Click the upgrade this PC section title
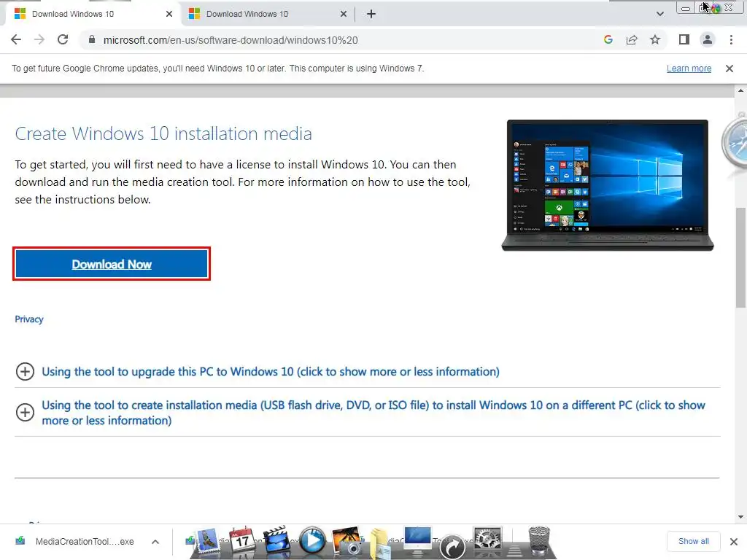The height and width of the screenshot is (560, 747). click(271, 371)
